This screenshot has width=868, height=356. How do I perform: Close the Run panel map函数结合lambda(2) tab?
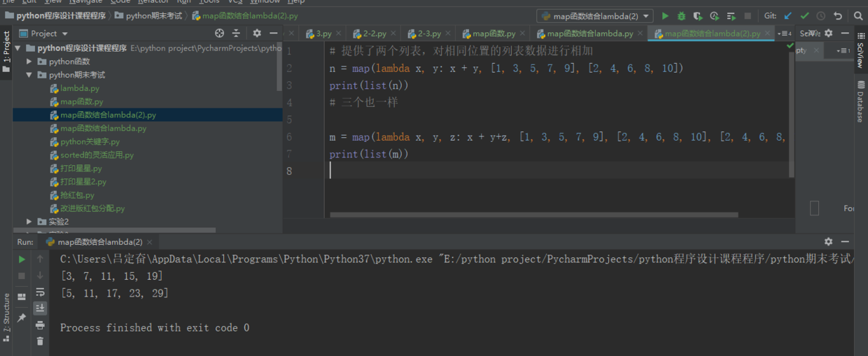pos(150,242)
